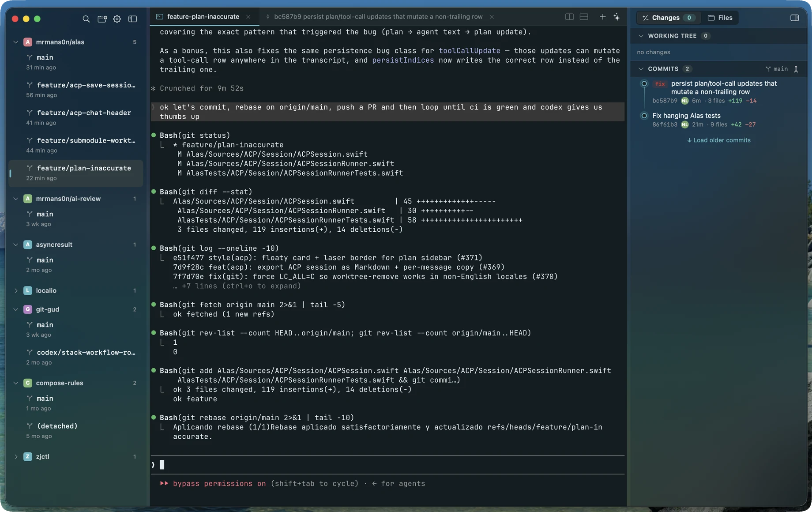Select main branch under compose-rules

click(76, 403)
